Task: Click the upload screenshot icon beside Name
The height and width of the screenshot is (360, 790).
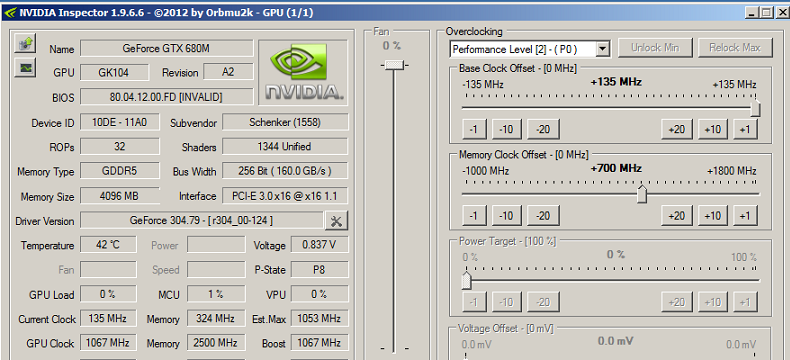Action: (24, 44)
